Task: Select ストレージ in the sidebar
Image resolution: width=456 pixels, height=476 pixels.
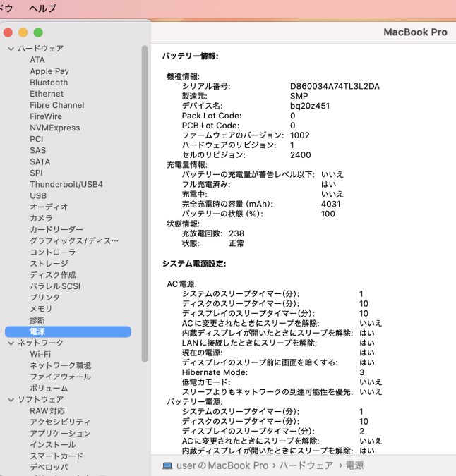Action: pos(49,264)
